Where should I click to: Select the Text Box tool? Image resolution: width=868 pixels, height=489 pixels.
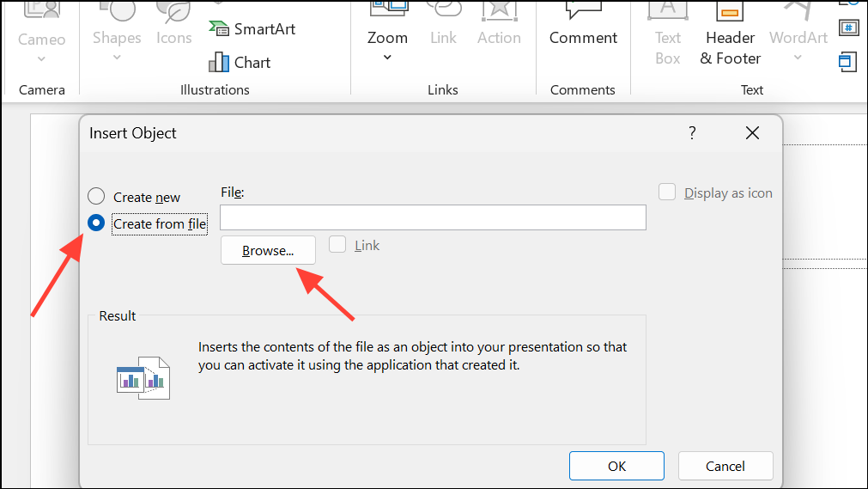(667, 39)
